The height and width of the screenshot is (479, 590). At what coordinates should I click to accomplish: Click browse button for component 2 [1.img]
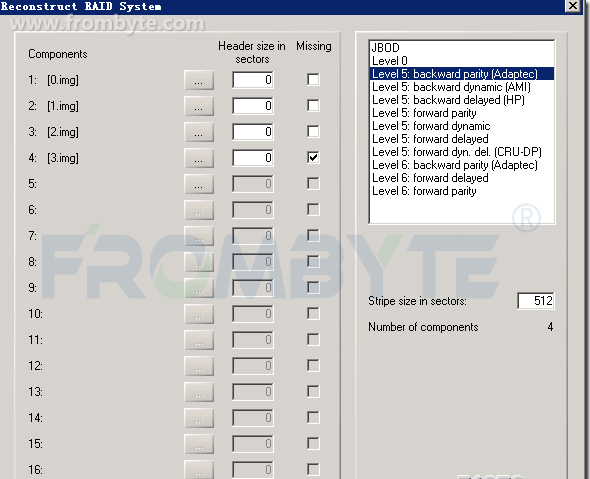click(x=199, y=106)
